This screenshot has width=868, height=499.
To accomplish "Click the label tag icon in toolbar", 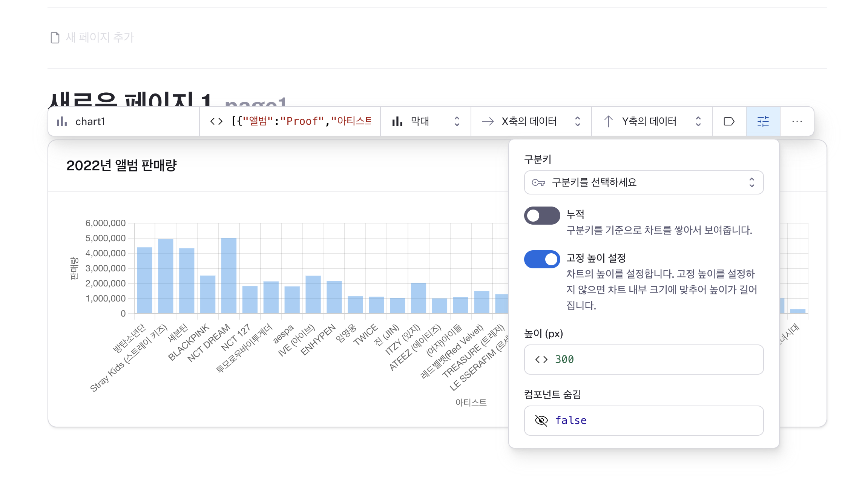I will (x=729, y=121).
